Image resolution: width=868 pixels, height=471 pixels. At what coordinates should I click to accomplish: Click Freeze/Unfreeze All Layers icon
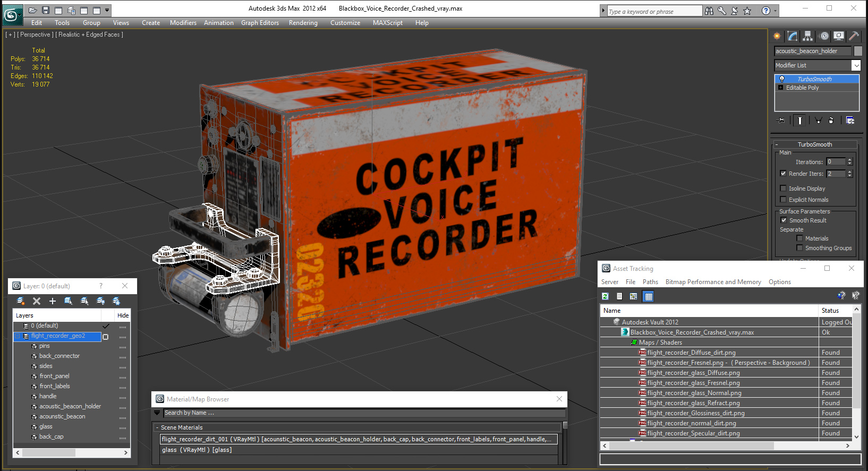pyautogui.click(x=116, y=301)
